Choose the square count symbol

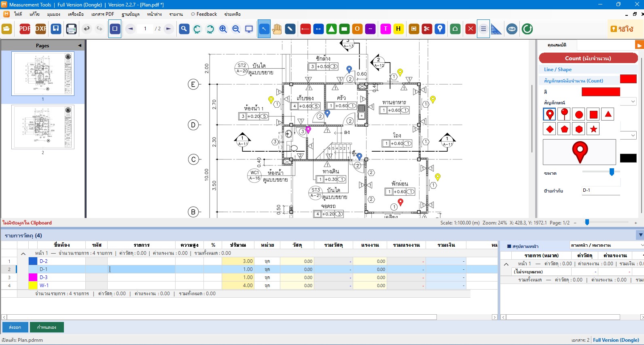(593, 114)
